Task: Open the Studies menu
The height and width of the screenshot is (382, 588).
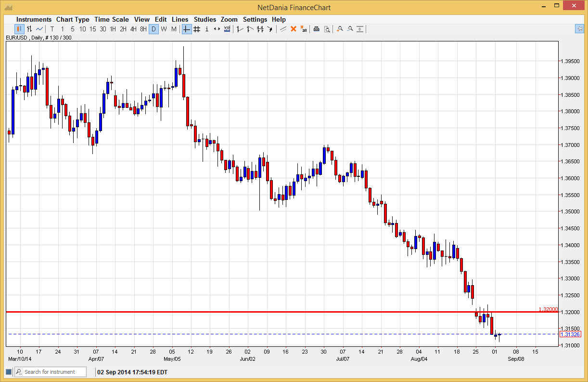Action: pyautogui.click(x=205, y=19)
